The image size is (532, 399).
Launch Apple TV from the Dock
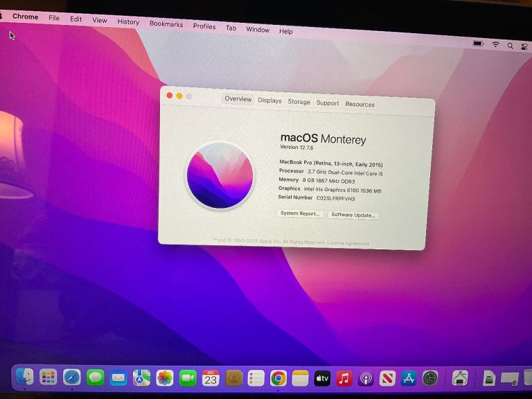[x=322, y=378]
